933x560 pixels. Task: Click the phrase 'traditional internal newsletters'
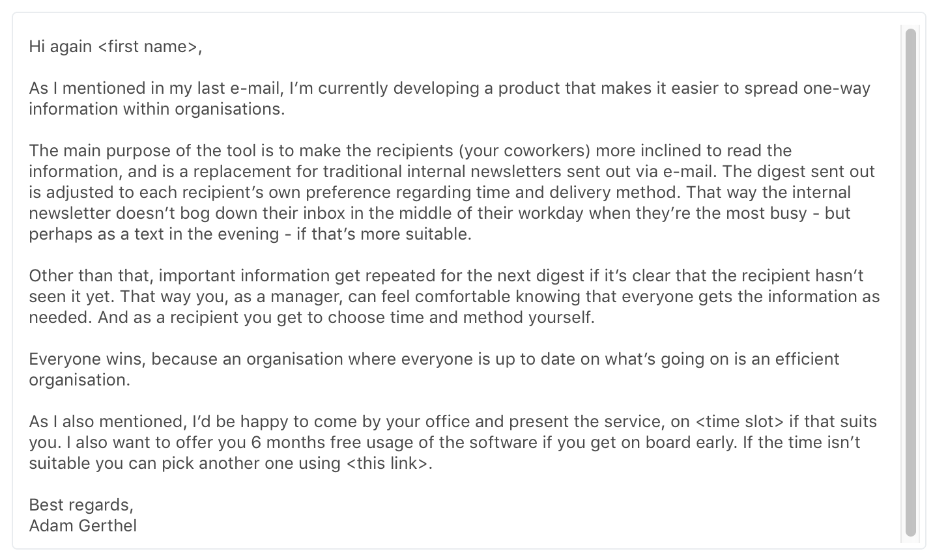coord(442,172)
